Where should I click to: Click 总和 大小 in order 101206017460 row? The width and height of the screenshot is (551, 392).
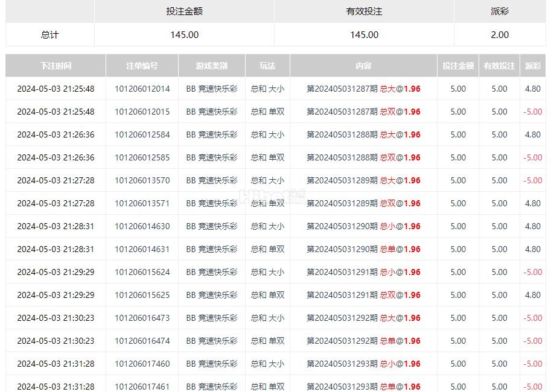(x=267, y=364)
